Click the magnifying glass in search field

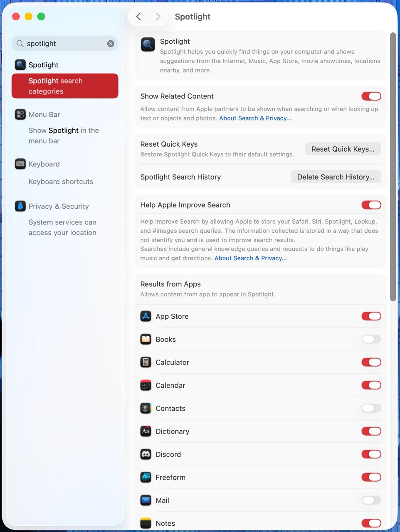point(20,43)
